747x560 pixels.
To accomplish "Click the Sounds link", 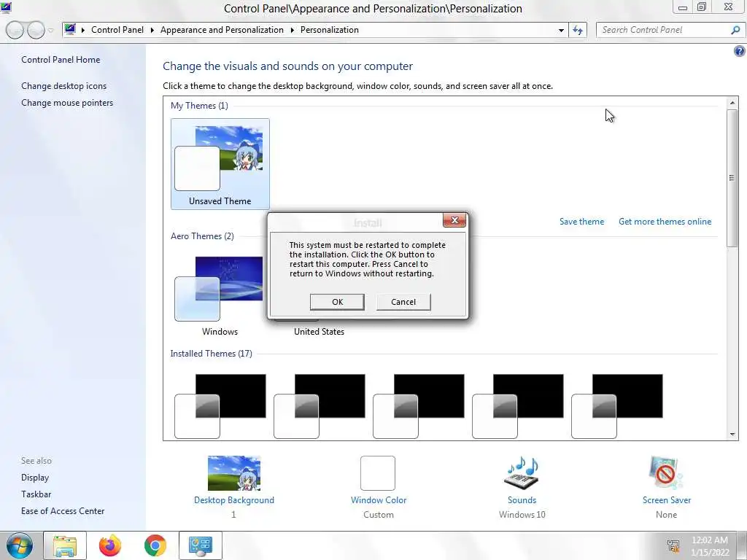I will coord(522,500).
